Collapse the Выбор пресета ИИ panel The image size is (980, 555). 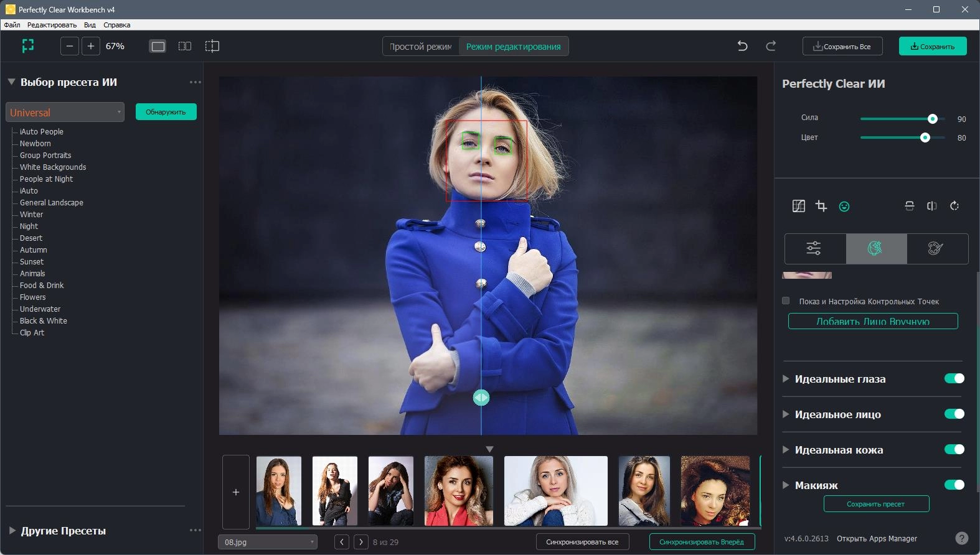coord(11,82)
